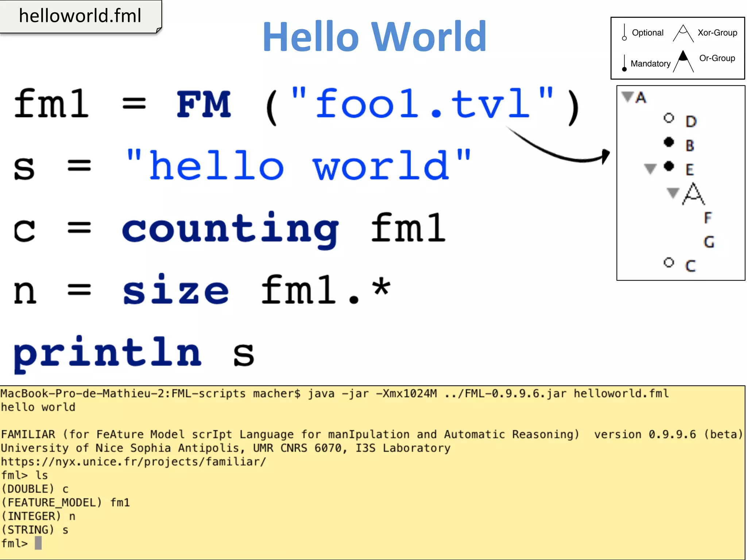The width and height of the screenshot is (747, 560).
Task: Click the hello world terminal output
Action: click(x=38, y=407)
